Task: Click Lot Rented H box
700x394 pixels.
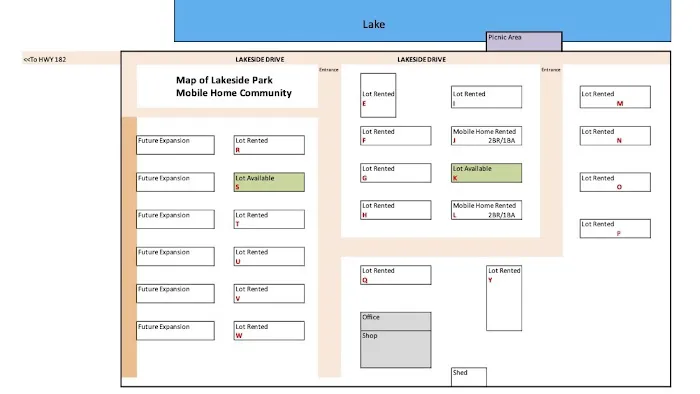Action: [396, 210]
